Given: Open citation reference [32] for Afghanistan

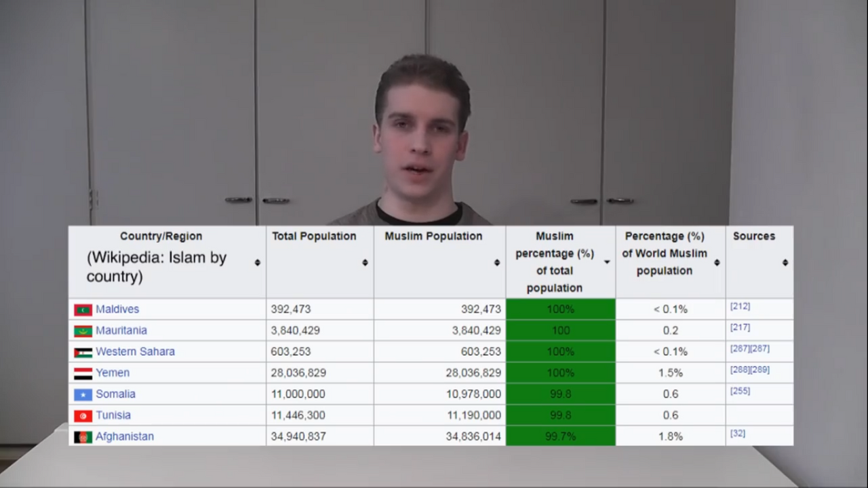Looking at the screenshot, I should pos(737,433).
